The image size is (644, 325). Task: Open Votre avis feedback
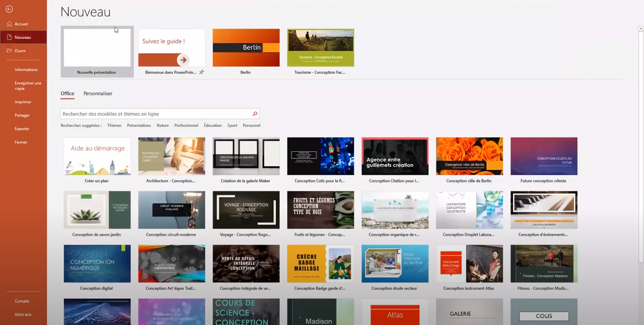pyautogui.click(x=23, y=314)
